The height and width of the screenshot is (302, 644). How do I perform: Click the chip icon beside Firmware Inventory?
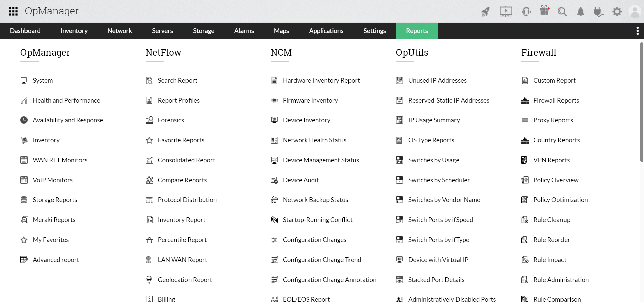[274, 100]
